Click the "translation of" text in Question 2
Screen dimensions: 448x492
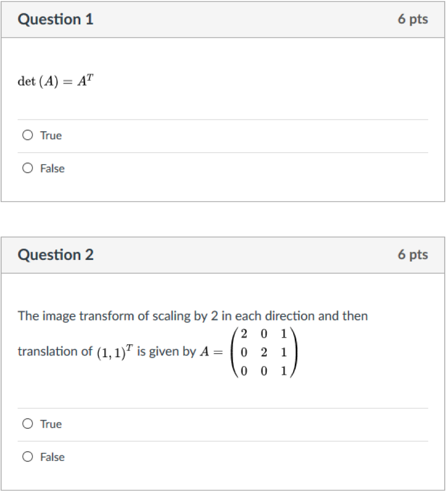tap(55, 352)
